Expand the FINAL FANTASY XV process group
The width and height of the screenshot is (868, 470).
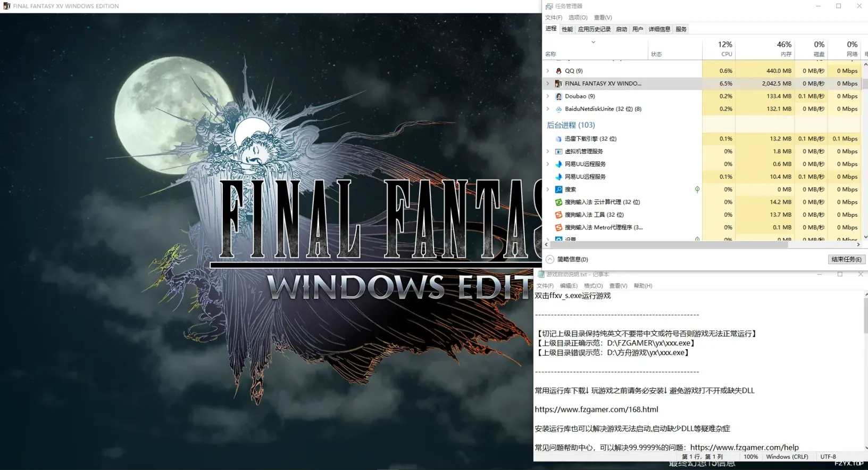click(x=548, y=84)
